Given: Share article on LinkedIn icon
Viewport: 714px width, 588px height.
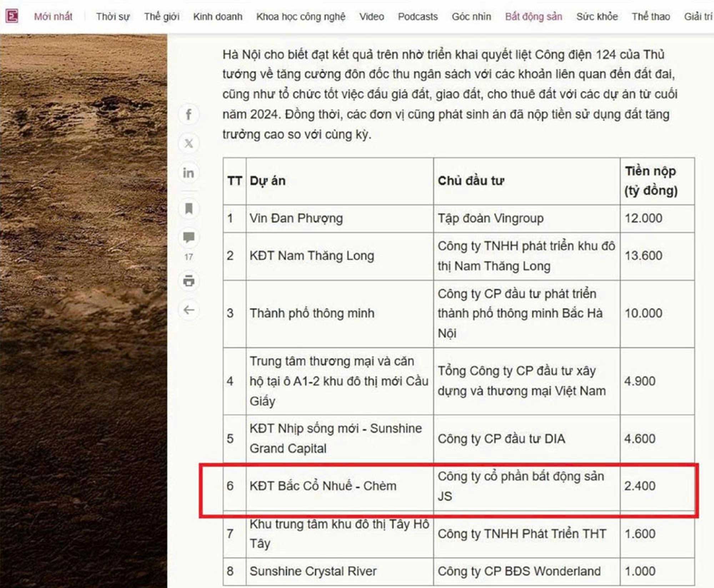Looking at the screenshot, I should click(188, 173).
